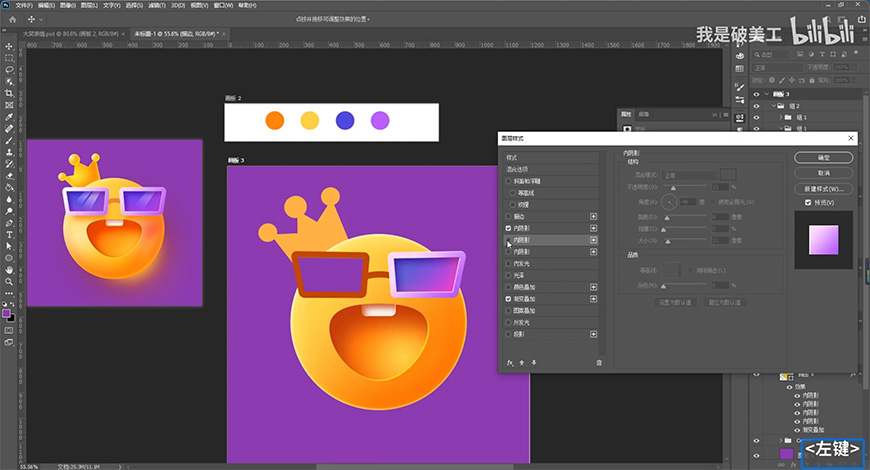Select the Rectangular Marquee tool
Screen dimensions: 870x470
pos(9,58)
